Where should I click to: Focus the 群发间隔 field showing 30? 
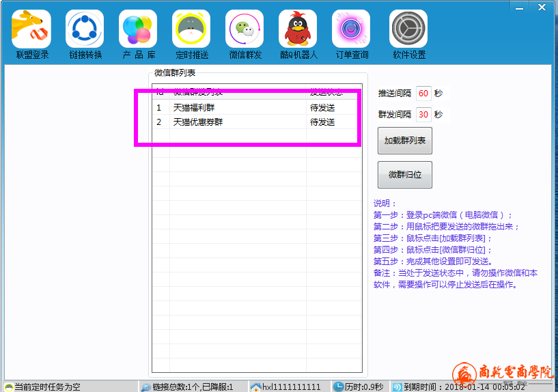click(423, 115)
